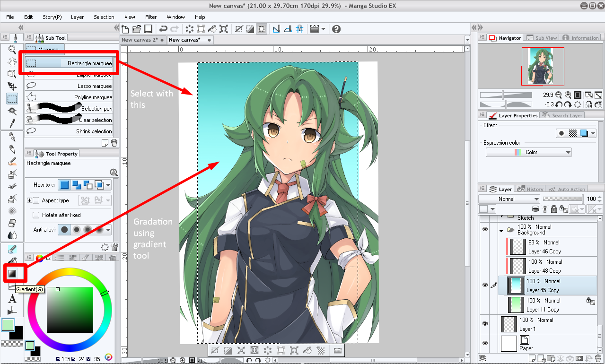Toggle Paper layer visibility eye
Viewport: 605px width, 364px height.
[x=485, y=343]
